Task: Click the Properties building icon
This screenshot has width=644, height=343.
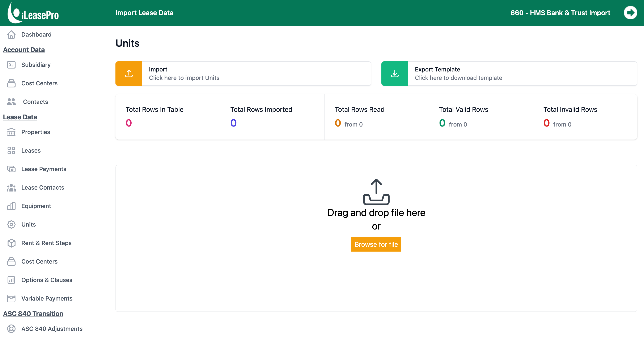Action: 11,132
